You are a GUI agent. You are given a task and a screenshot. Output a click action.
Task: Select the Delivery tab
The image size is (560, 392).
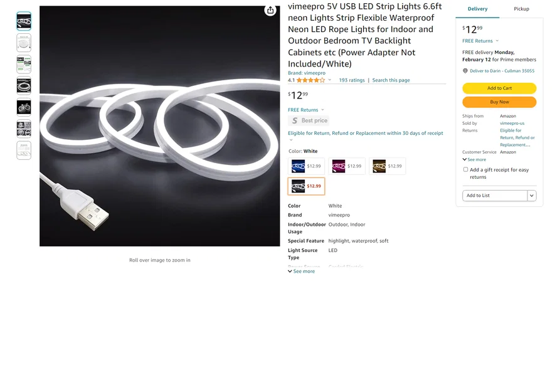pyautogui.click(x=477, y=9)
